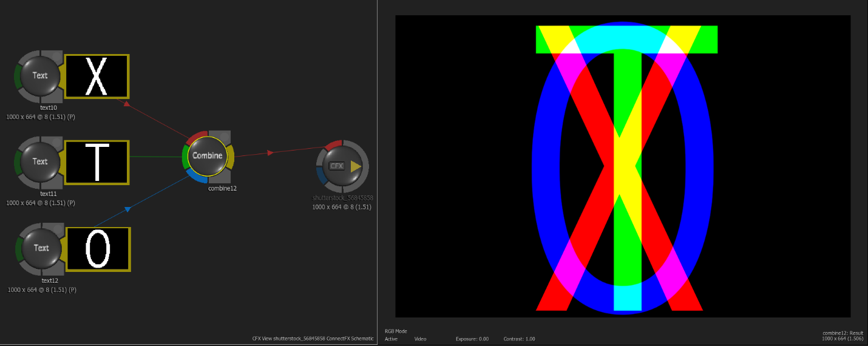868x346 pixels.
Task: Click the Active status label
Action: coord(391,339)
